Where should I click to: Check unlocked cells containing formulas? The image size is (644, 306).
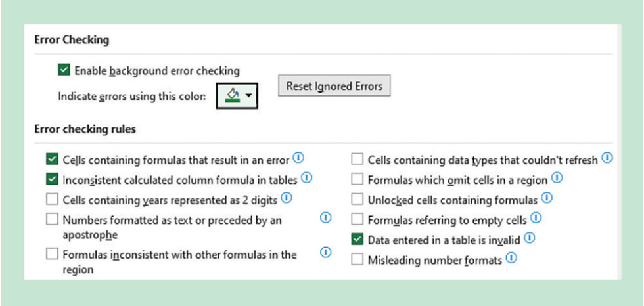357,199
